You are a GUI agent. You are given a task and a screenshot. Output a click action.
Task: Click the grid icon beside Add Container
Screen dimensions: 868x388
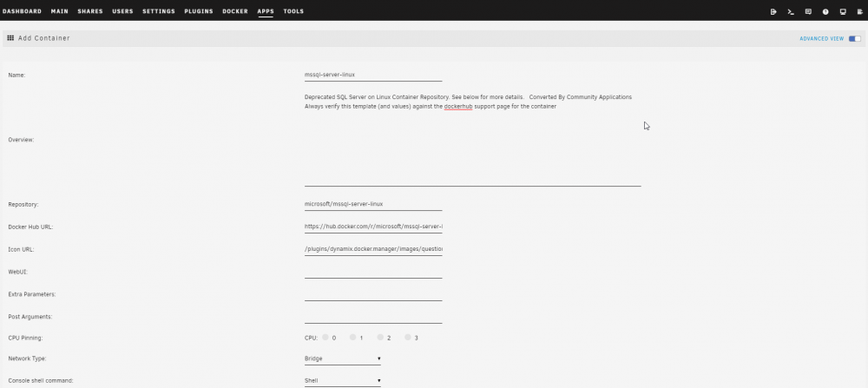click(x=10, y=38)
